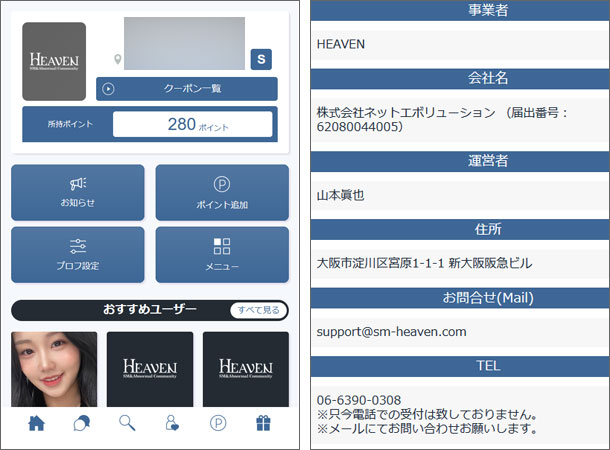Tap the location pin icon
Viewport: 610px width, 450px height.
pyautogui.click(x=118, y=60)
